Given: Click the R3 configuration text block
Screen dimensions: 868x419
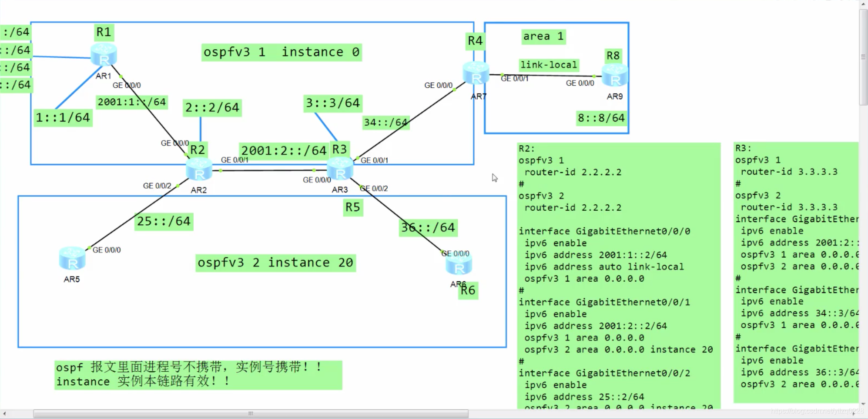Looking at the screenshot, I should point(796,273).
